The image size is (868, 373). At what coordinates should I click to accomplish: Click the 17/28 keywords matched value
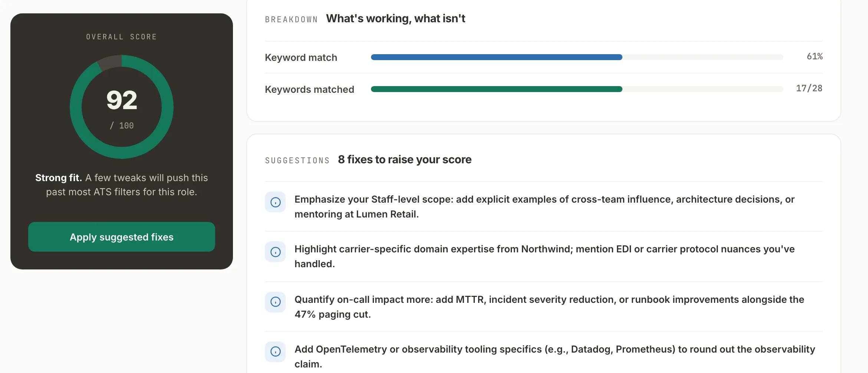tap(809, 88)
